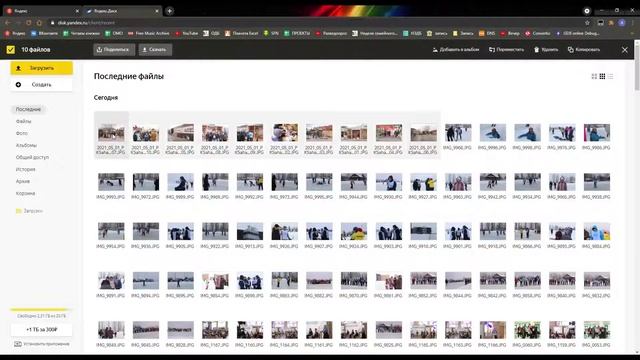Click the Создать button in the sidebar
The height and width of the screenshot is (360, 640).
tap(42, 84)
